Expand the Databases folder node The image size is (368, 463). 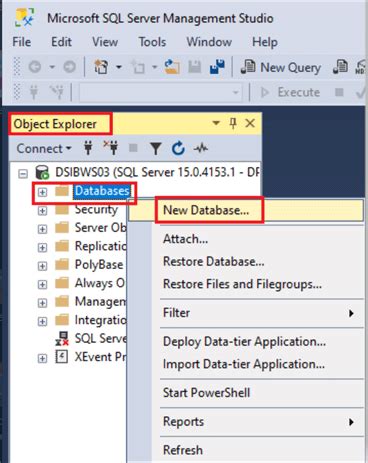[x=42, y=192]
